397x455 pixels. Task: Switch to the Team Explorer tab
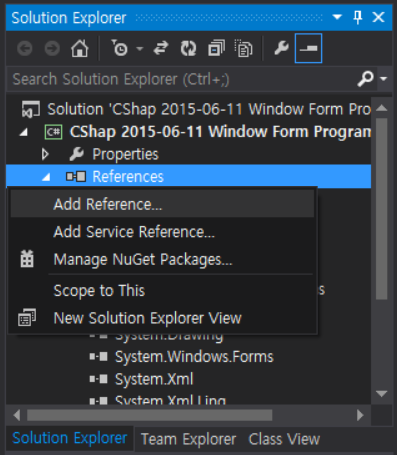point(188,439)
